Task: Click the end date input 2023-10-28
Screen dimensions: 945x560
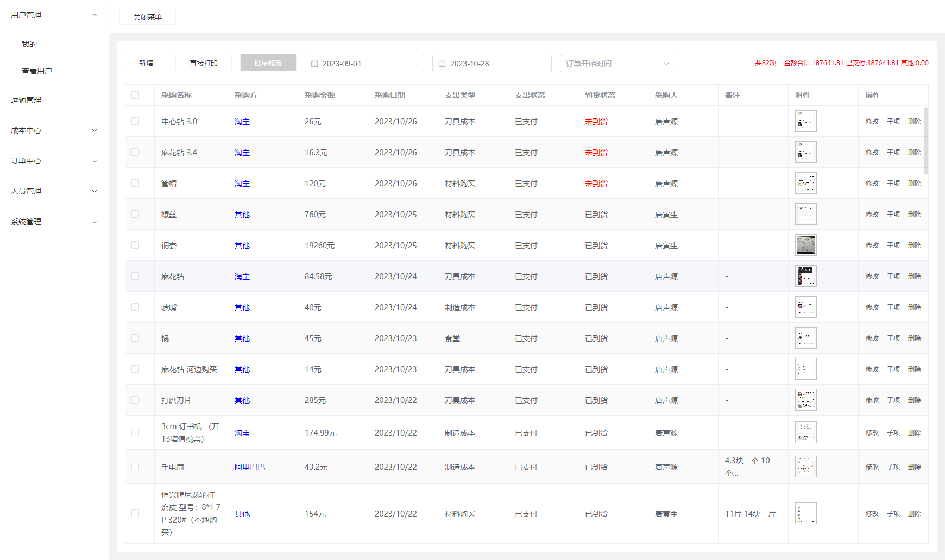Action: (x=492, y=64)
